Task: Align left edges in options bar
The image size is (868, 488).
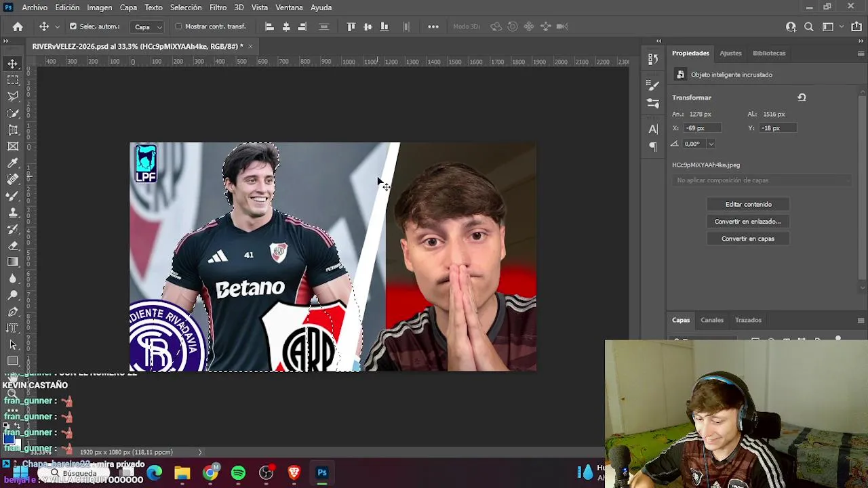Action: pyautogui.click(x=269, y=26)
